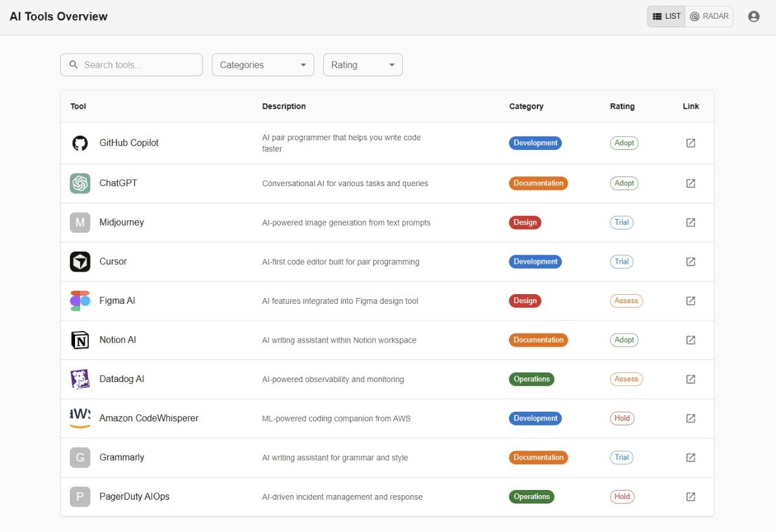Click the Figma AI logo icon
This screenshot has width=776, height=532.
point(80,301)
